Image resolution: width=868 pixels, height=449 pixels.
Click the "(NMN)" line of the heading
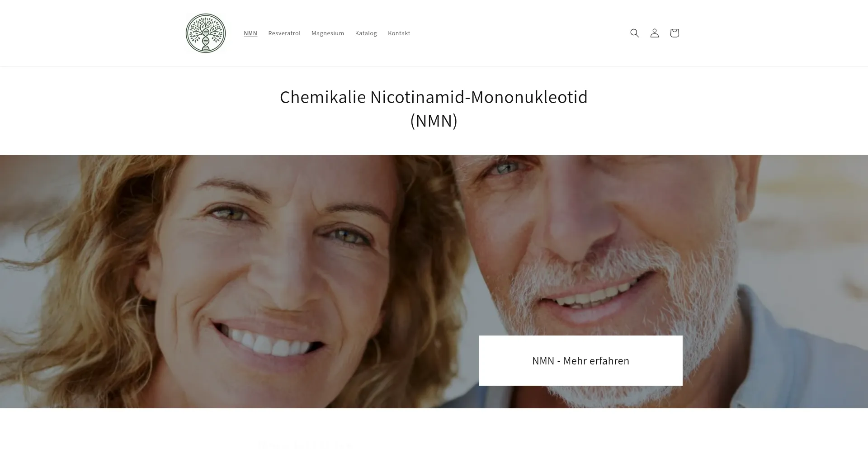[x=434, y=121]
